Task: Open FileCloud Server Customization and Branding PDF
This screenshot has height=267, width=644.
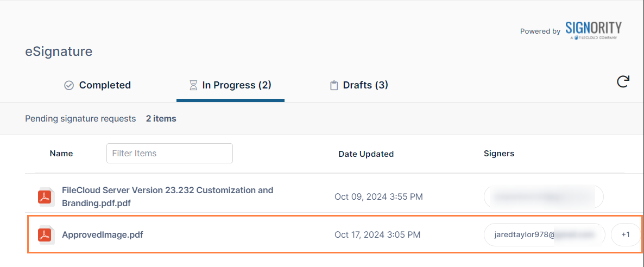Action: pyautogui.click(x=167, y=196)
